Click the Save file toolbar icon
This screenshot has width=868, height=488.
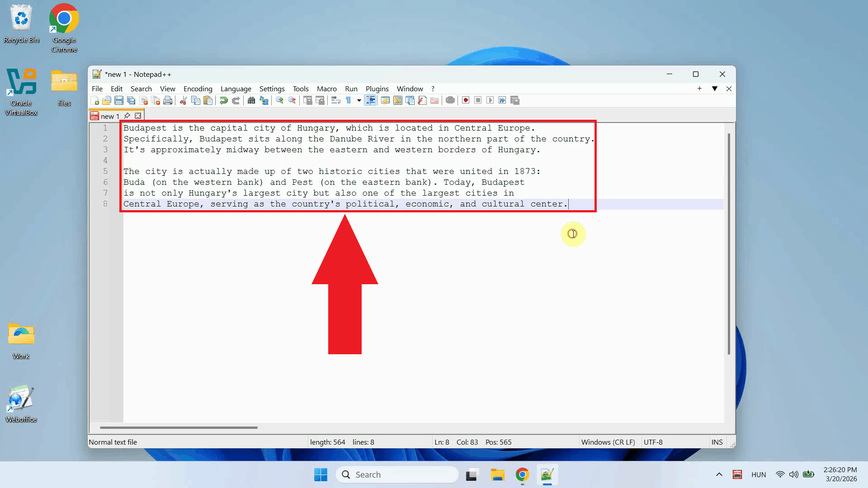pyautogui.click(x=119, y=100)
